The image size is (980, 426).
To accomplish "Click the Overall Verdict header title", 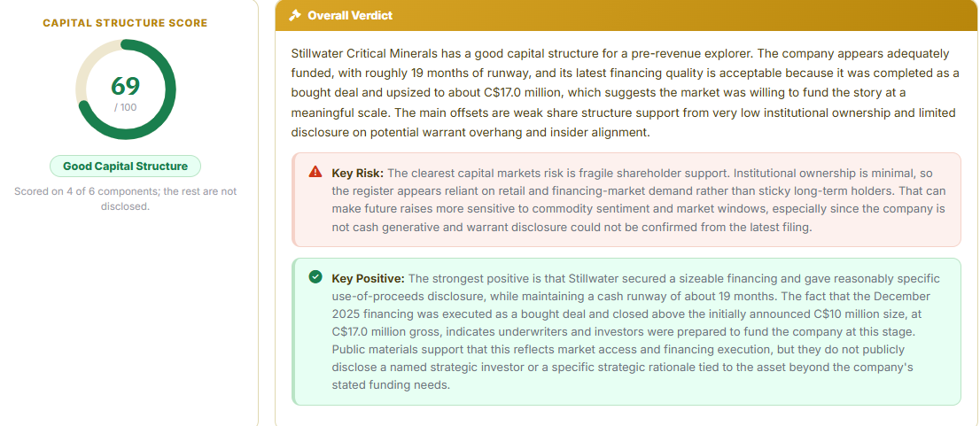I will point(350,16).
